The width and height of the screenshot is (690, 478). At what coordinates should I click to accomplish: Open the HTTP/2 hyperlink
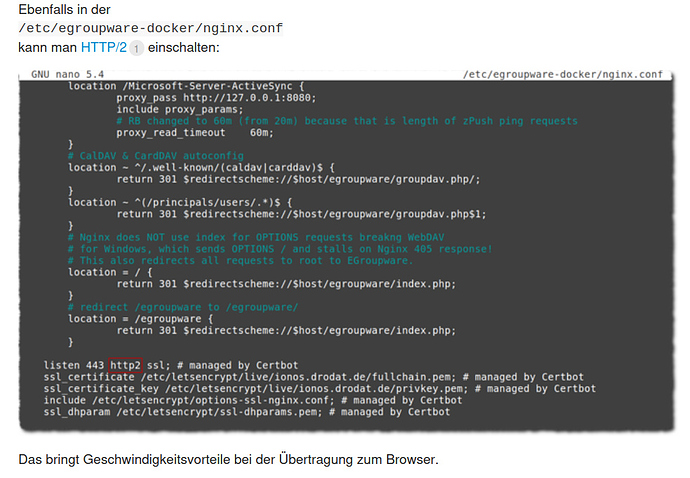click(x=104, y=48)
